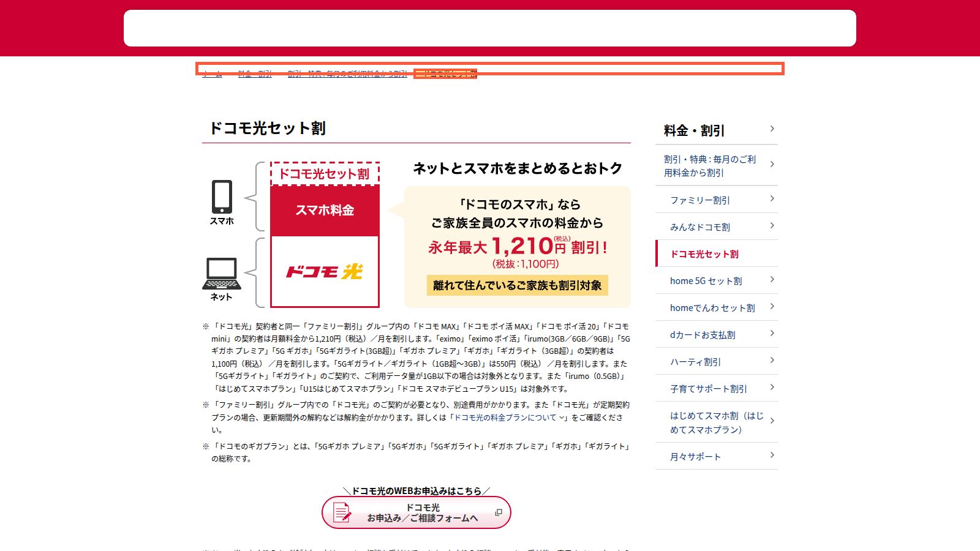Click the 料金・割引 breadcrumb link
Image resolution: width=980 pixels, height=551 pixels.
coord(255,73)
